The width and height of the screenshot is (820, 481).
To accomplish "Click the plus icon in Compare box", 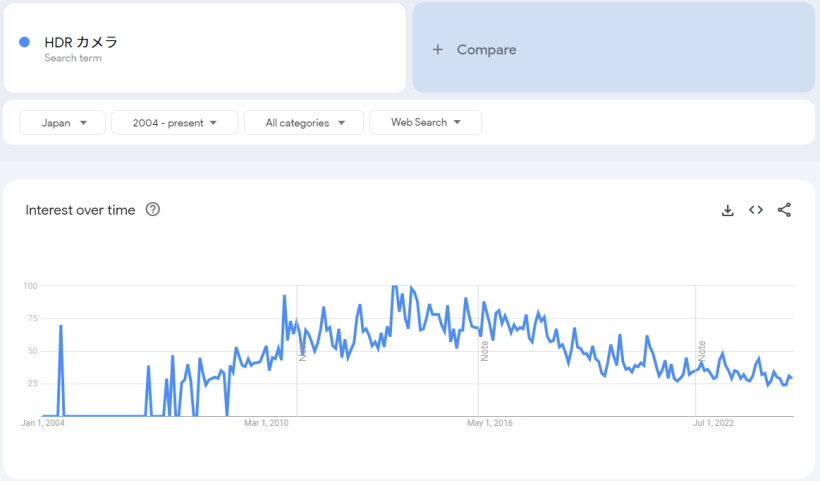I will (437, 49).
